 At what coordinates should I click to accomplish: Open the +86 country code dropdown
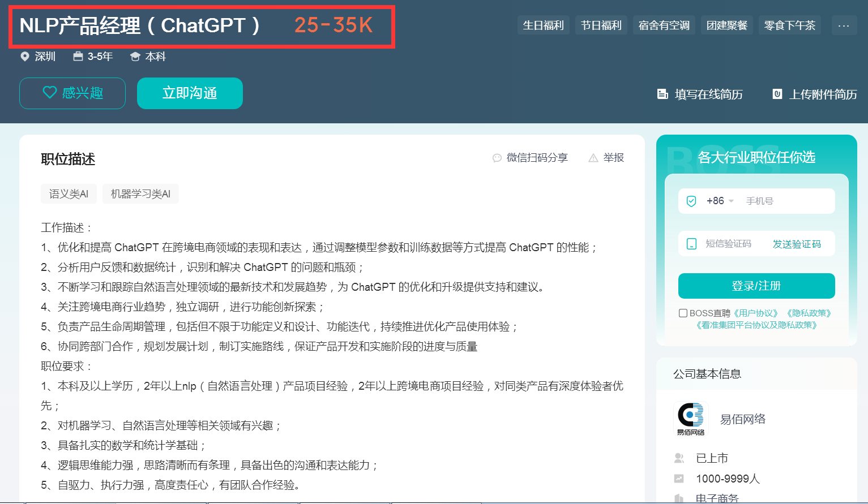click(x=720, y=201)
